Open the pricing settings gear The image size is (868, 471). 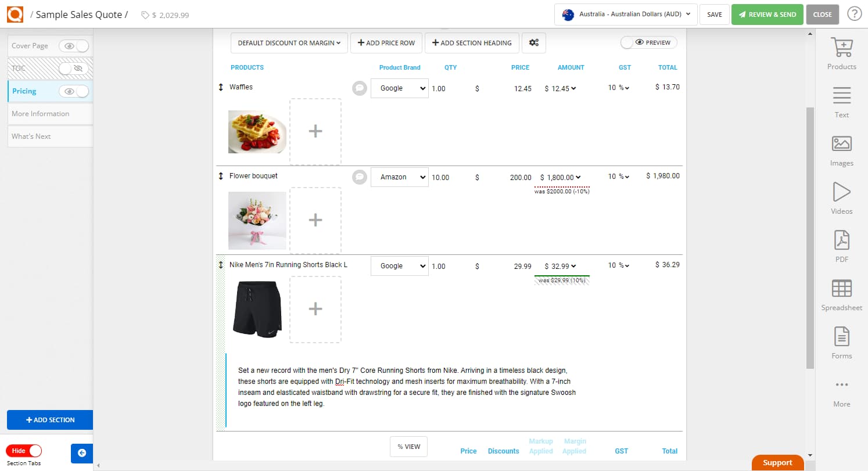pos(534,42)
